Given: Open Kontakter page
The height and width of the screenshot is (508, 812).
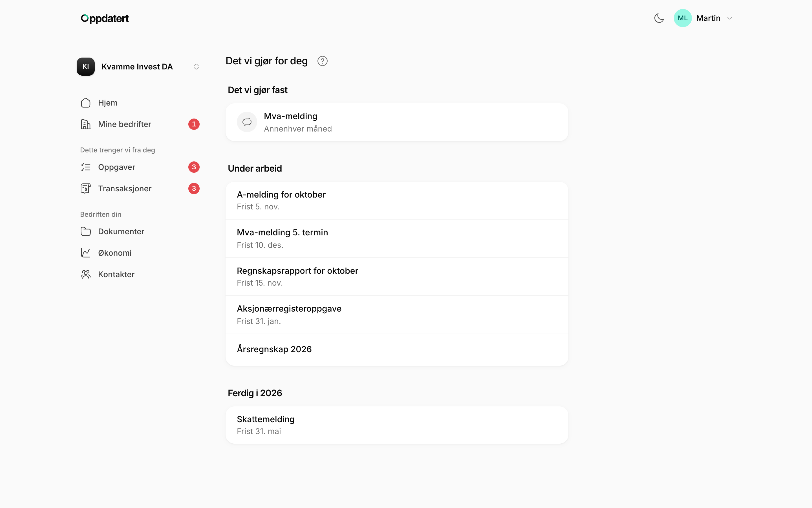Looking at the screenshot, I should click(140, 275).
